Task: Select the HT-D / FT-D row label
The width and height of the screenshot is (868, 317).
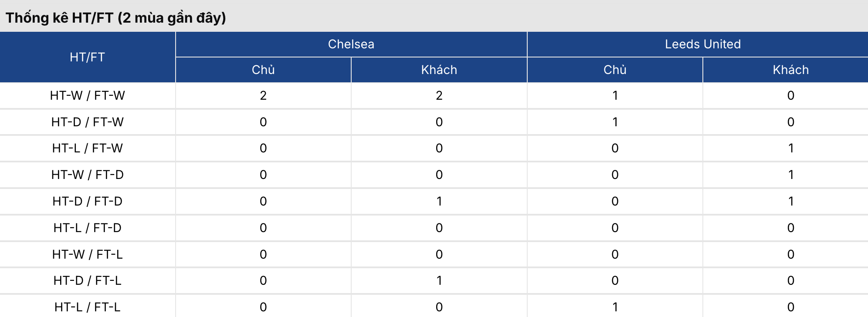Action: (87, 201)
